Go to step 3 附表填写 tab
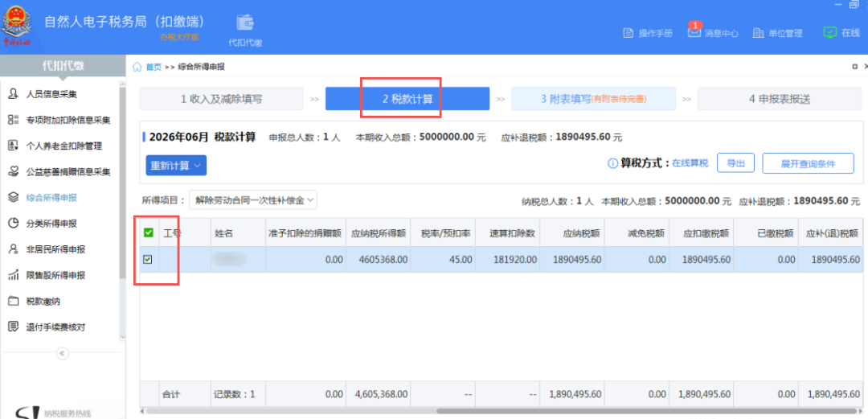Screen dimensions: 868x419 click(593, 99)
